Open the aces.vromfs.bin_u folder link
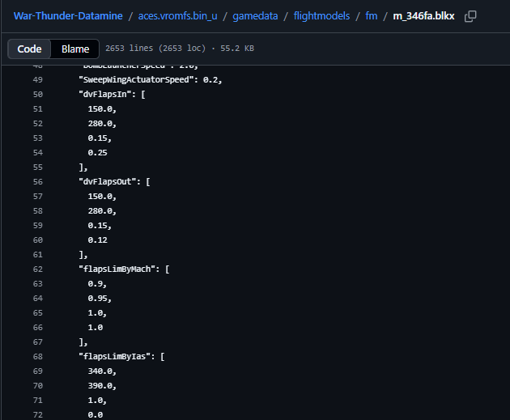This screenshot has height=420, width=510. tap(177, 16)
